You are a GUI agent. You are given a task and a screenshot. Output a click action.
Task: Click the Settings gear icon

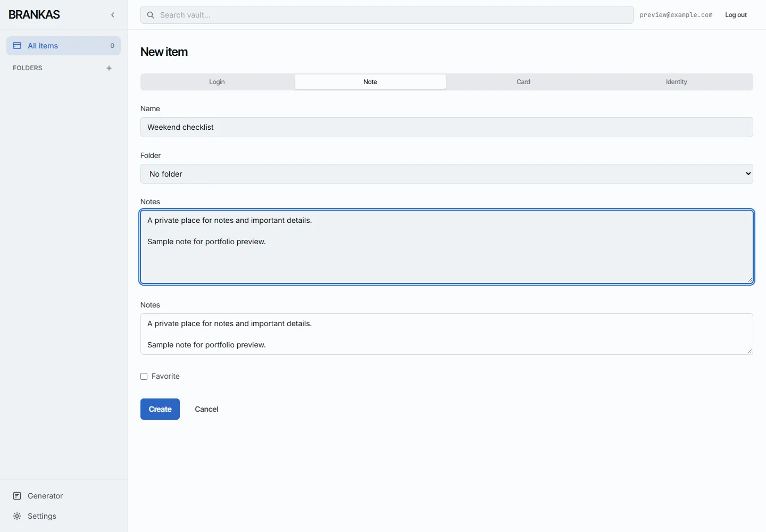17,516
